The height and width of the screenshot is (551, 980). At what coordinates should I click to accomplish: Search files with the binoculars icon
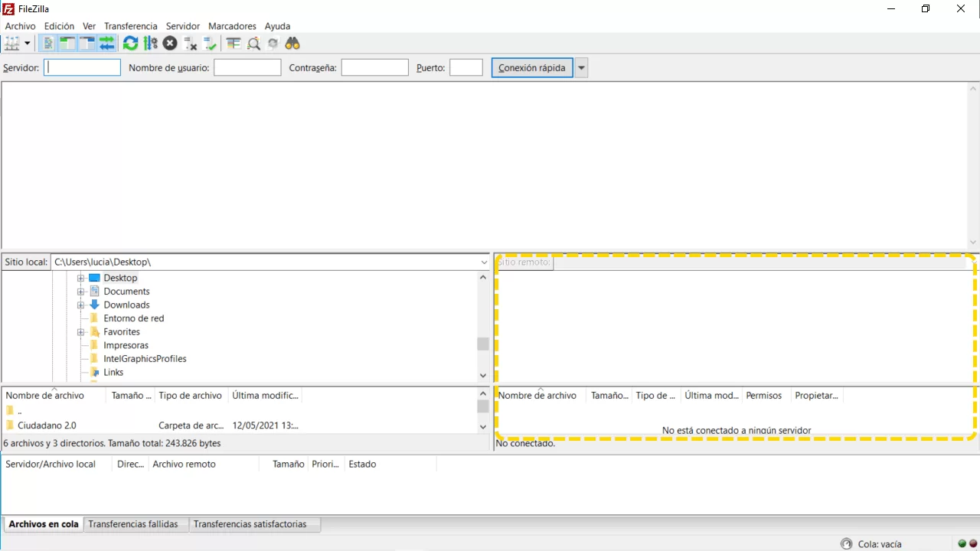292,44
